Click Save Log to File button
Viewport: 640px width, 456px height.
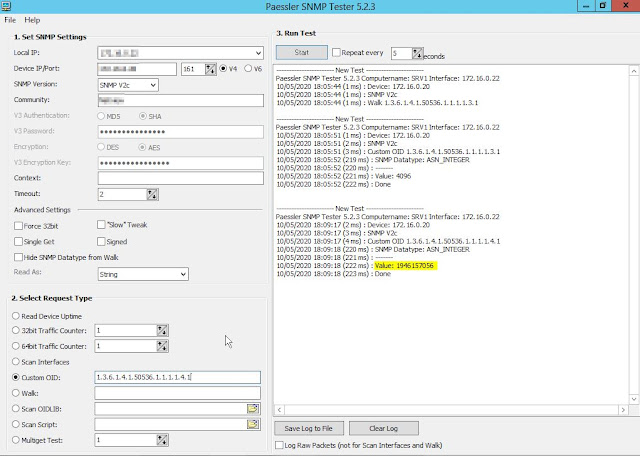(309, 428)
